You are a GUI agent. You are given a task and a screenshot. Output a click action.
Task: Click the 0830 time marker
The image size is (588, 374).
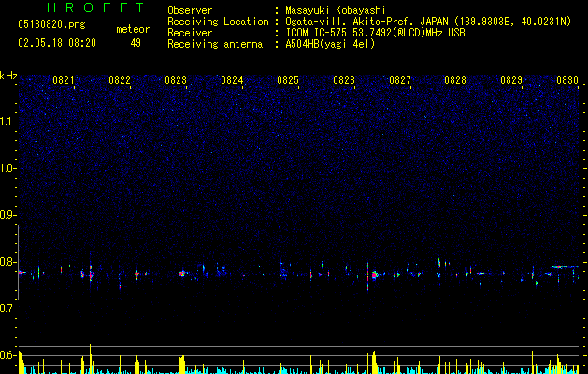click(x=567, y=80)
